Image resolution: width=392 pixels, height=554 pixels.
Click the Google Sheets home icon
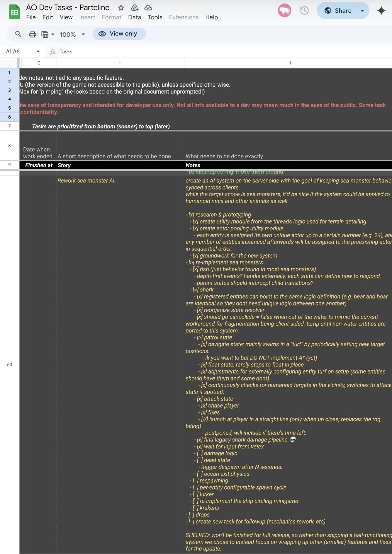coord(14,12)
